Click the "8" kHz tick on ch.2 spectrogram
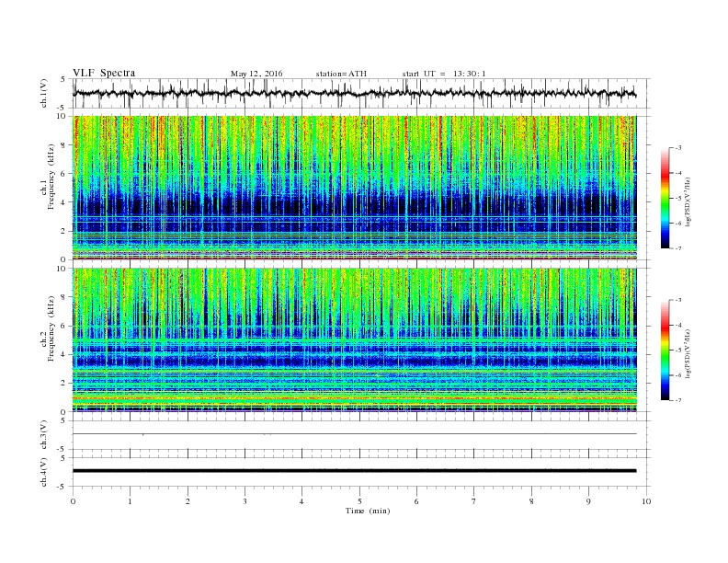The image size is (728, 563). pyautogui.click(x=63, y=297)
